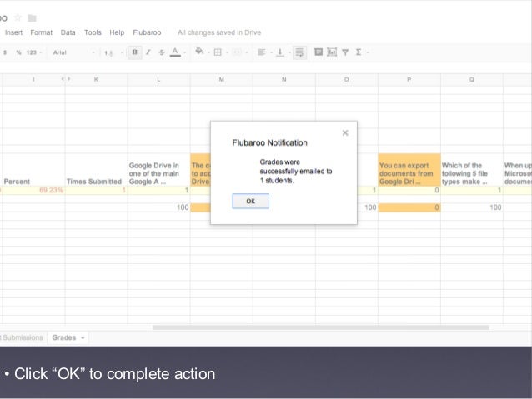
Task: Toggle the filter funnel icon
Action: [345, 52]
